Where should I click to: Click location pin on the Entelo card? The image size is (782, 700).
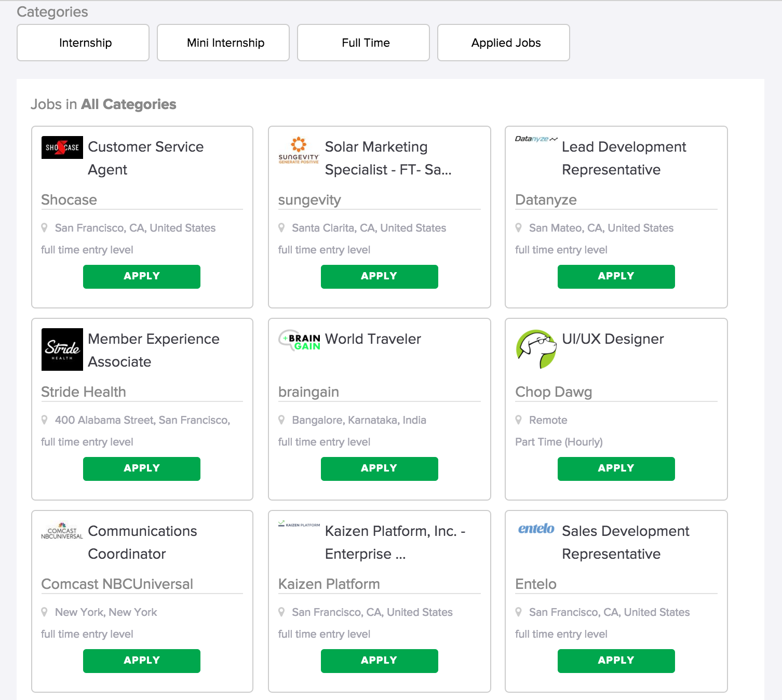pyautogui.click(x=518, y=612)
